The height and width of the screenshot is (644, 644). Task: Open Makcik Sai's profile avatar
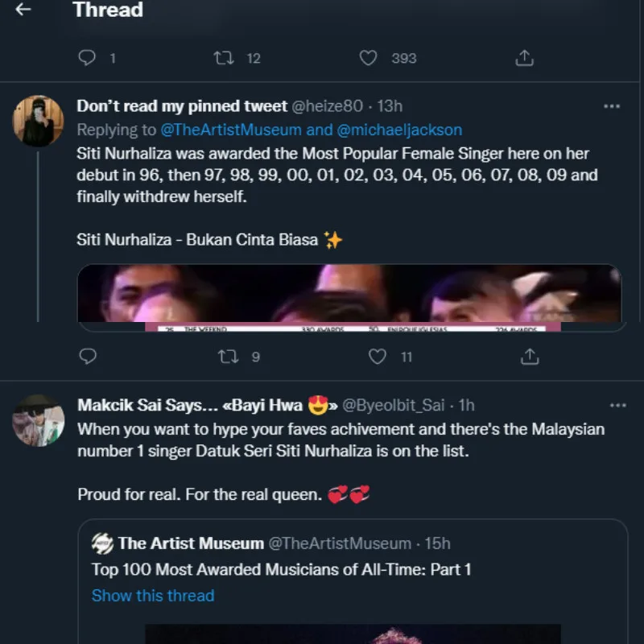[x=38, y=420]
